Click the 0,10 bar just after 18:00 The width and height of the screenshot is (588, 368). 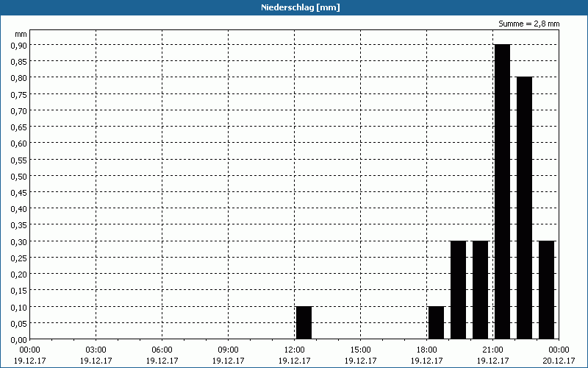point(436,323)
